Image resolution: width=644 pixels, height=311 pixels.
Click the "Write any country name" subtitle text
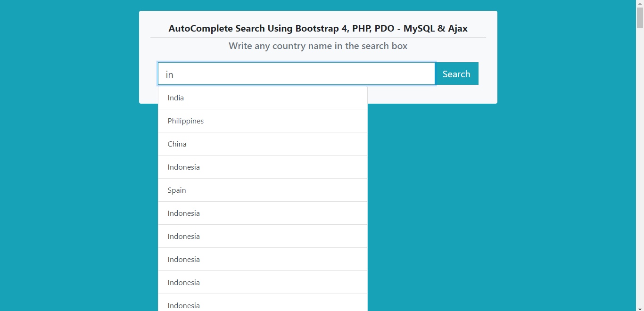(x=318, y=46)
